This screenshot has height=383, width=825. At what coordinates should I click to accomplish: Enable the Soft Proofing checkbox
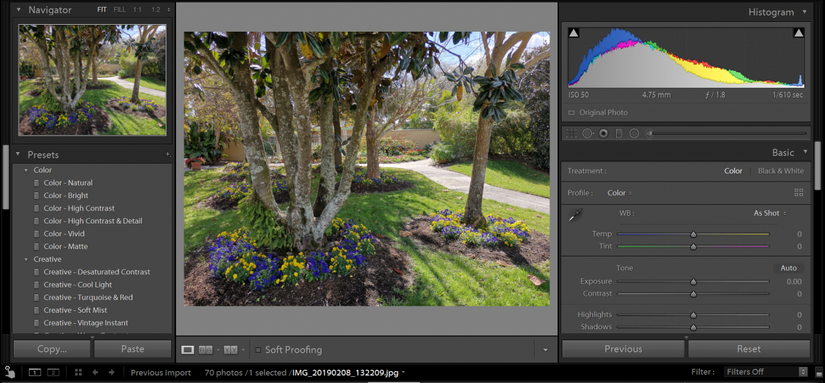tap(258, 350)
